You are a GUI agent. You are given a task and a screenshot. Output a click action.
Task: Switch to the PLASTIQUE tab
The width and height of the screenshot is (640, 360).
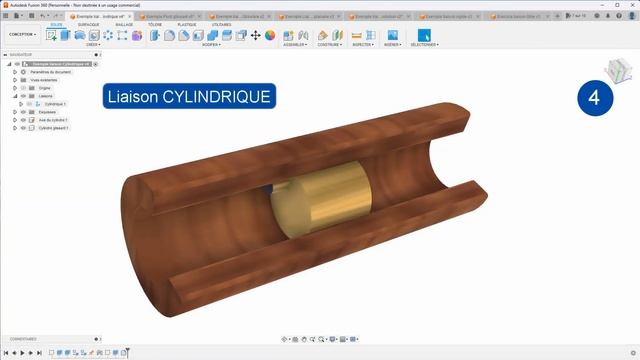pos(187,25)
